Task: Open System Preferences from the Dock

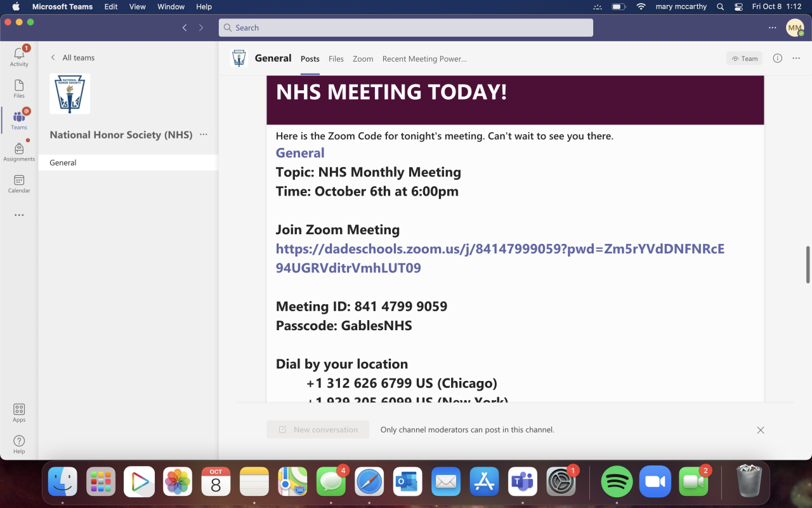Action: click(561, 482)
